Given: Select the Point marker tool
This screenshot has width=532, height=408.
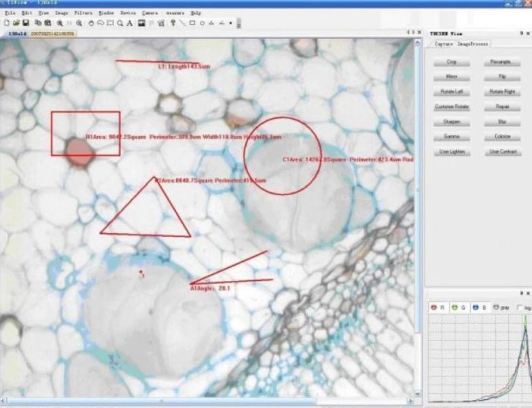Looking at the screenshot, I should click(231, 23).
